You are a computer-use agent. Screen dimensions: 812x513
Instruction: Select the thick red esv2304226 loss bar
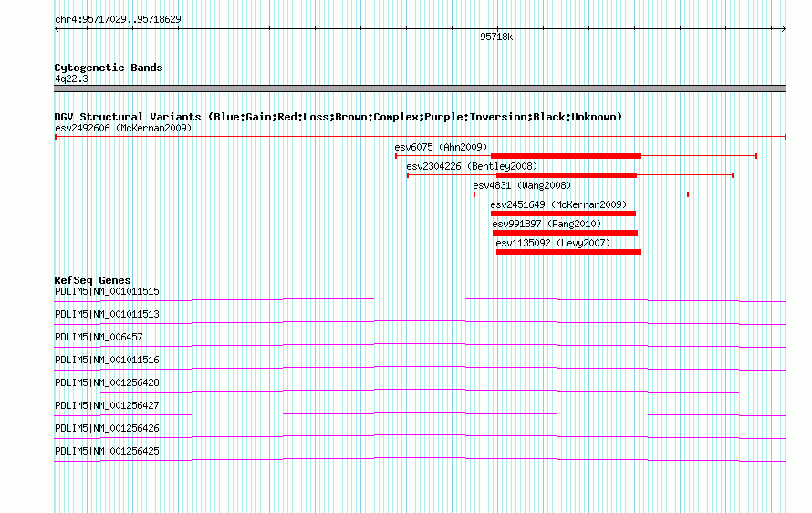tap(567, 175)
